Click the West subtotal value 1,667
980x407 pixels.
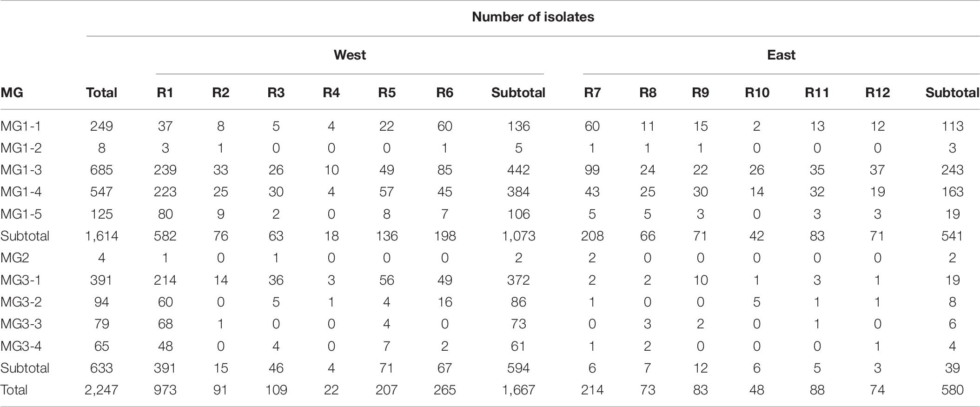pos(518,390)
